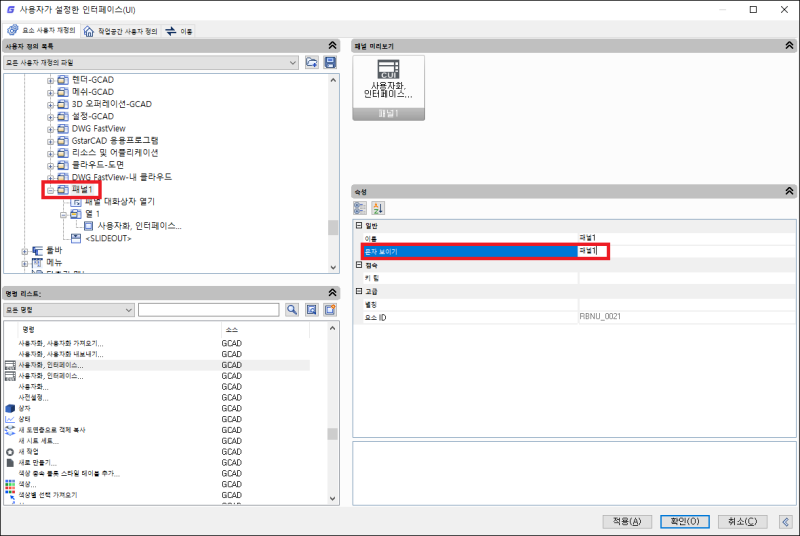800x536 pixels.
Task: Select the 패널1 preview thumbnail
Action: click(388, 88)
